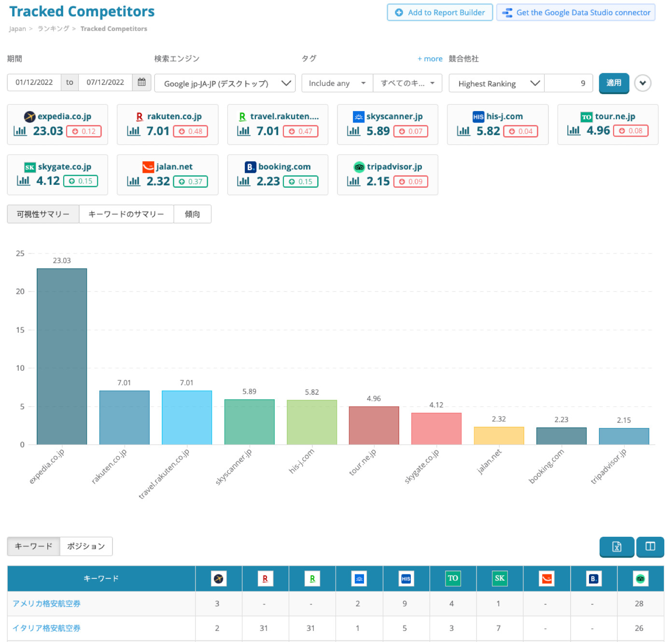Viewport: 672px width, 642px height.
Task: Select the キーワード table tab
Action: [x=34, y=546]
